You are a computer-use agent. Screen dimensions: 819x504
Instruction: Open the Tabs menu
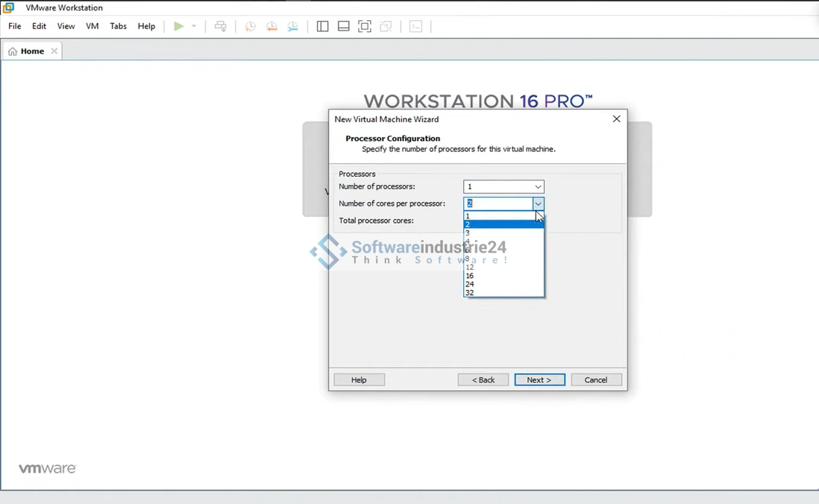click(x=119, y=26)
